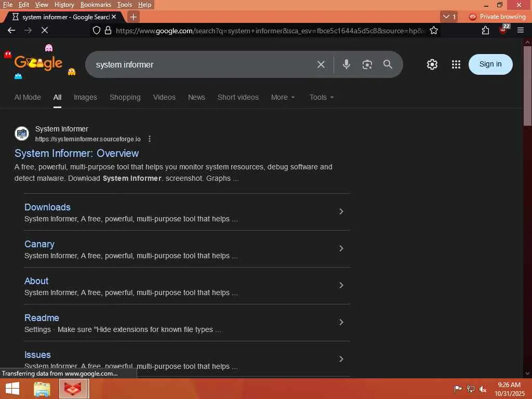
Task: Expand Downloads sitelink chevron
Action: click(x=341, y=212)
